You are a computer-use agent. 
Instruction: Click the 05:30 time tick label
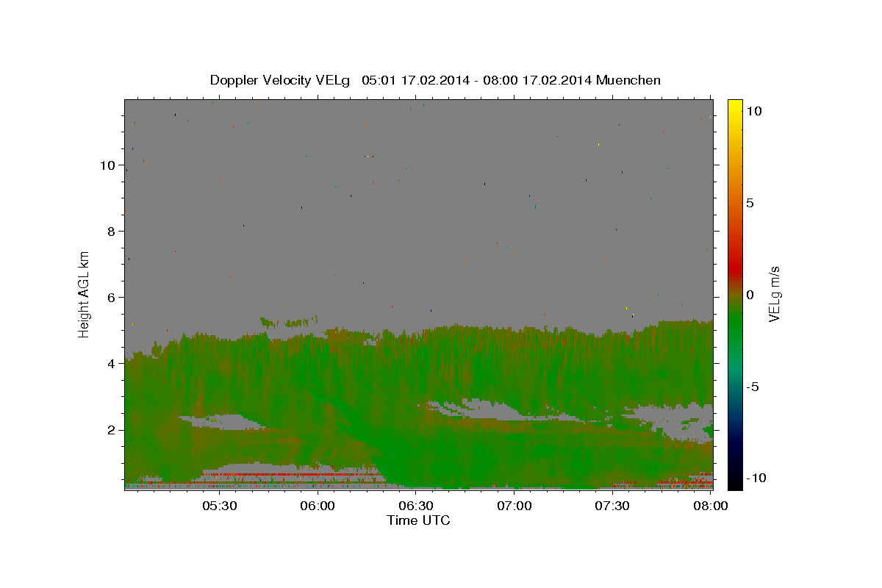point(219,506)
